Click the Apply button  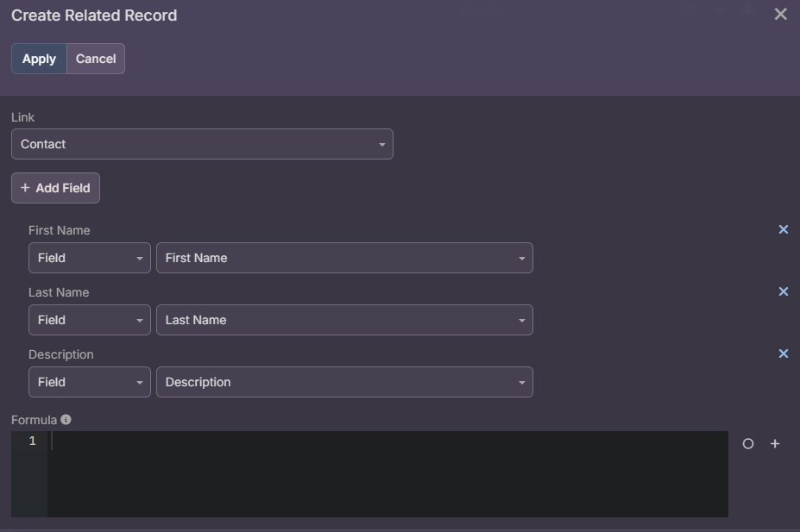pos(39,59)
